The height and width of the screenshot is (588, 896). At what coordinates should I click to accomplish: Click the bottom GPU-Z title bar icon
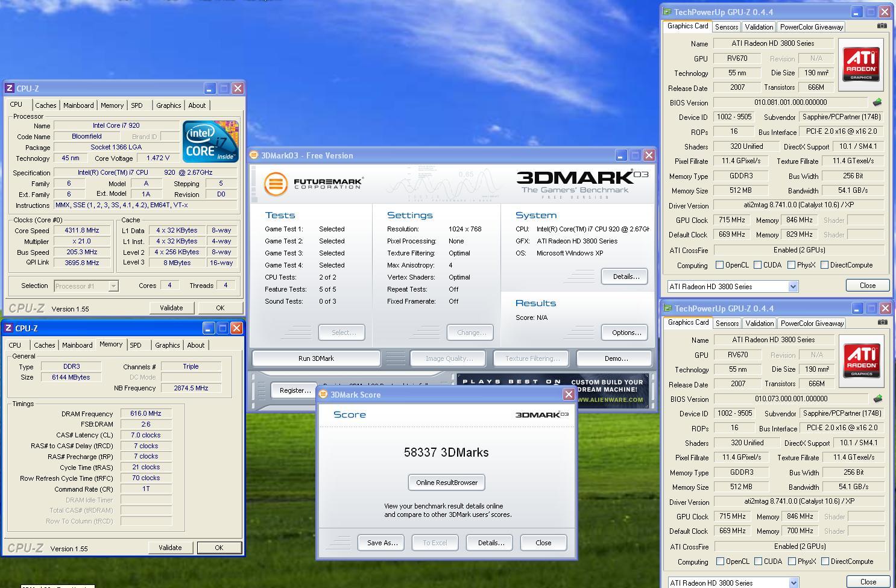pos(667,308)
